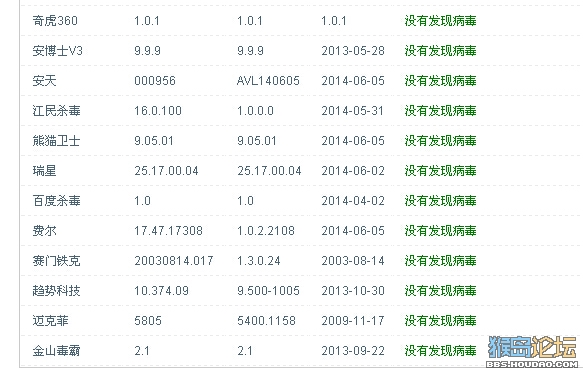Viewport: 583px width, 373px height.
Task: Click the 迈克菲 update date 2009-11-17
Action: [x=353, y=321]
